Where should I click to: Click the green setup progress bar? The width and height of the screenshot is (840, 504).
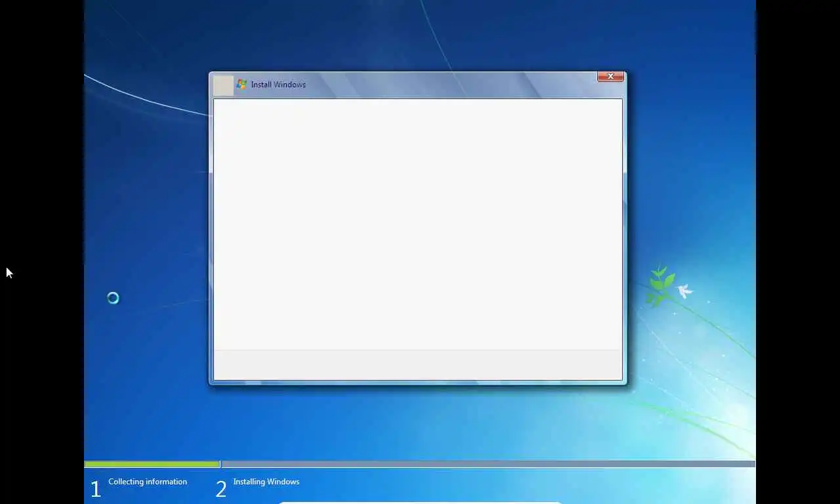[152, 465]
